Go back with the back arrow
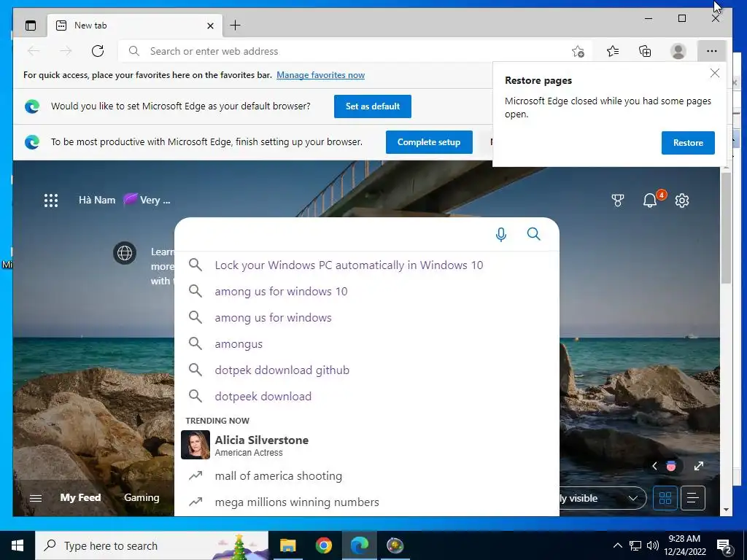The image size is (747, 560). pyautogui.click(x=34, y=51)
